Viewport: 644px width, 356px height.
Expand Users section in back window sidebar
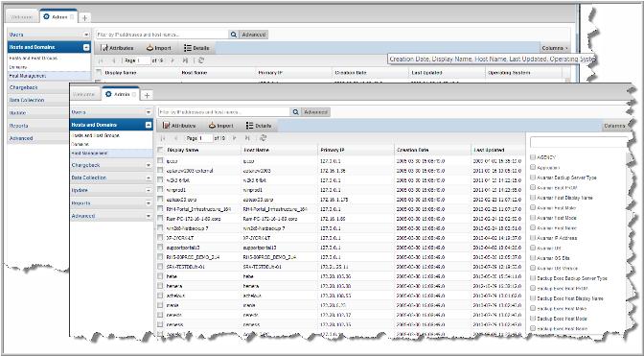[x=86, y=35]
